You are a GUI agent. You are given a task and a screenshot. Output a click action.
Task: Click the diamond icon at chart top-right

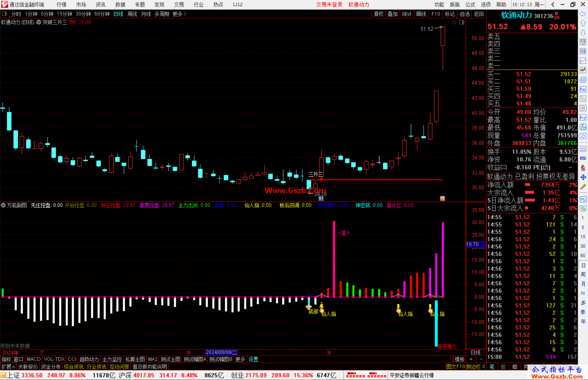pos(454,22)
